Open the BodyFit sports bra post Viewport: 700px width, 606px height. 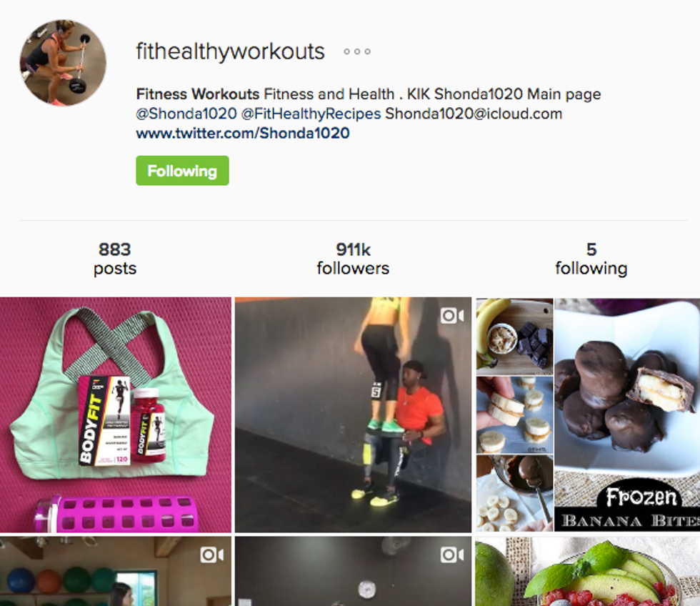[116, 415]
